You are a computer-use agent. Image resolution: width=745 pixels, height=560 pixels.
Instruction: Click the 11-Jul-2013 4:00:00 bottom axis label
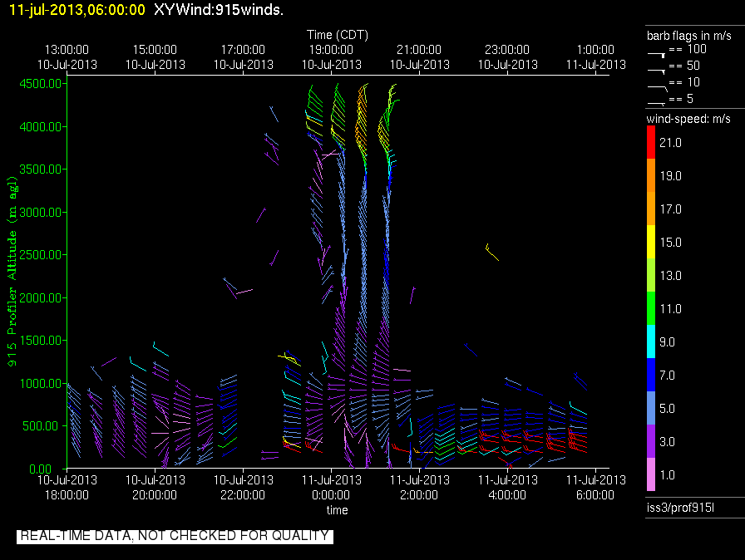(x=507, y=488)
